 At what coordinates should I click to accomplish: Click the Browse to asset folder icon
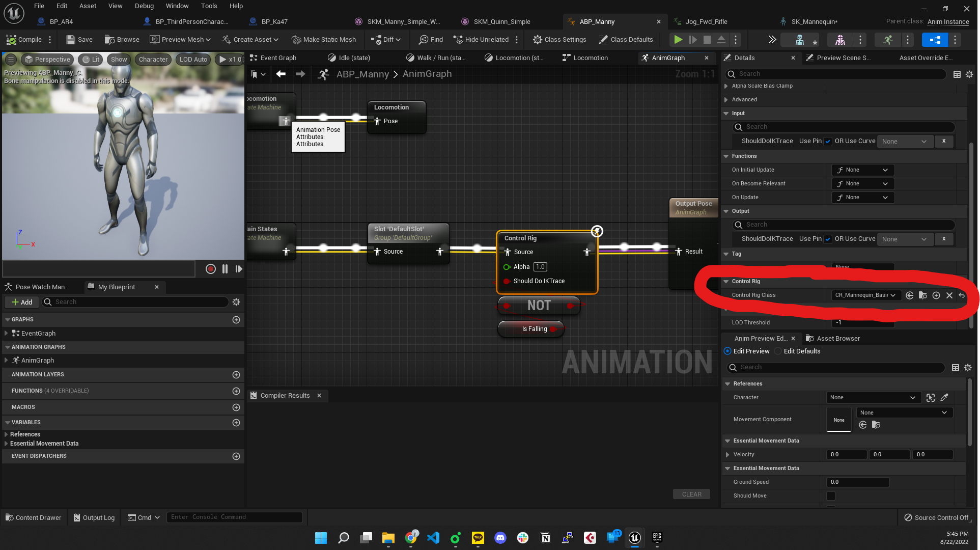[922, 295]
